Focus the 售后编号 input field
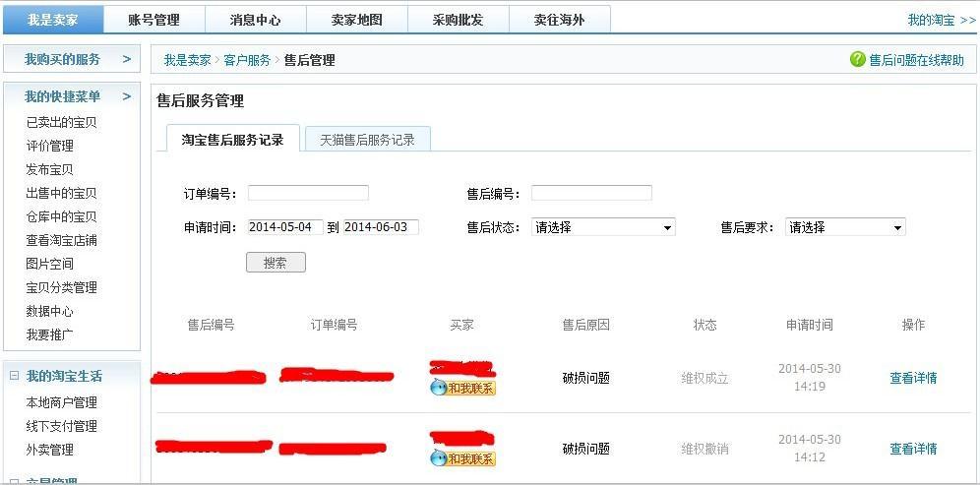The image size is (980, 485). pos(591,193)
